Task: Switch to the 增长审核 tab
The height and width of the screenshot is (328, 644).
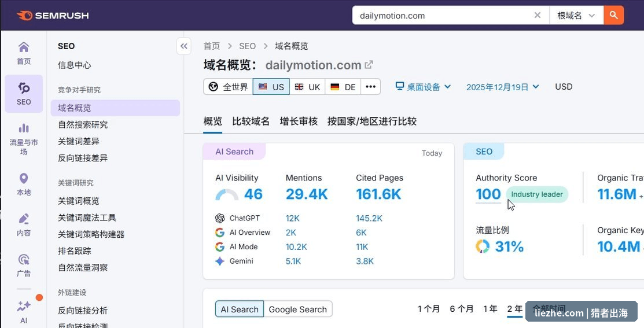Action: coord(299,121)
